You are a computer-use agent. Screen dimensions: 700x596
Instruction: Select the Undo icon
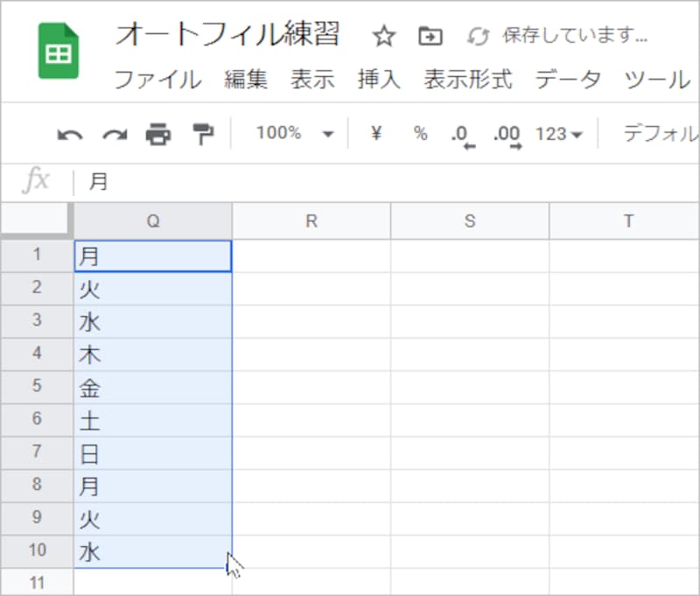(x=72, y=134)
